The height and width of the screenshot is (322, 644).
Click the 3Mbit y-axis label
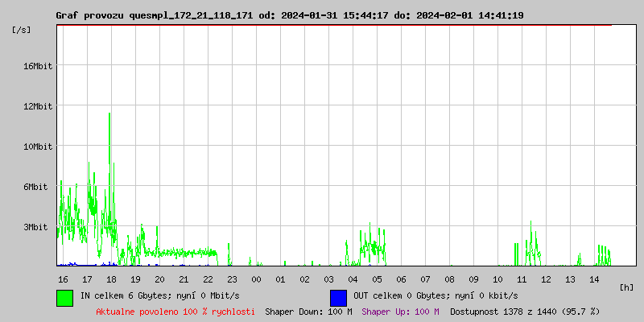click(35, 227)
